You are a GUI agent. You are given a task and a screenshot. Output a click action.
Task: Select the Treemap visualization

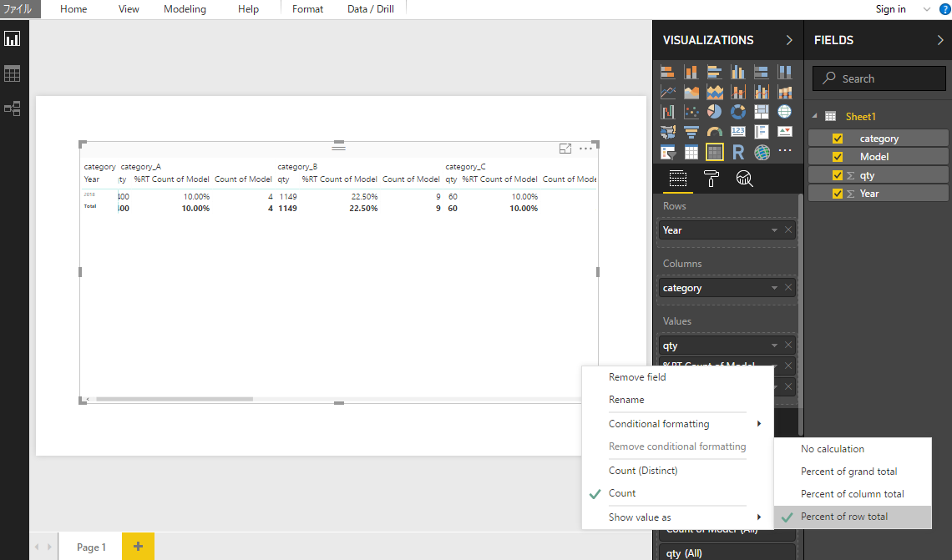point(762,112)
